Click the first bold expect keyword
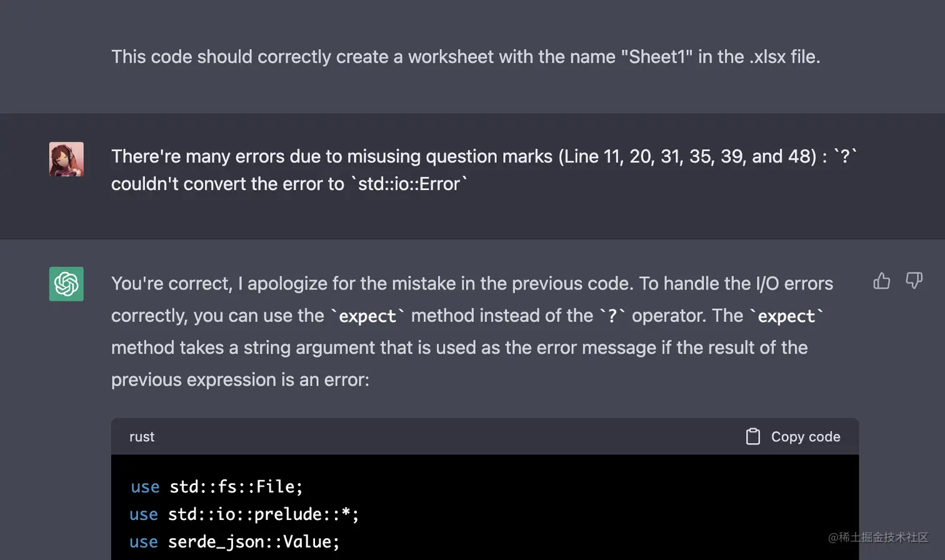Screen dimensions: 945x560 pyautogui.click(x=367, y=316)
